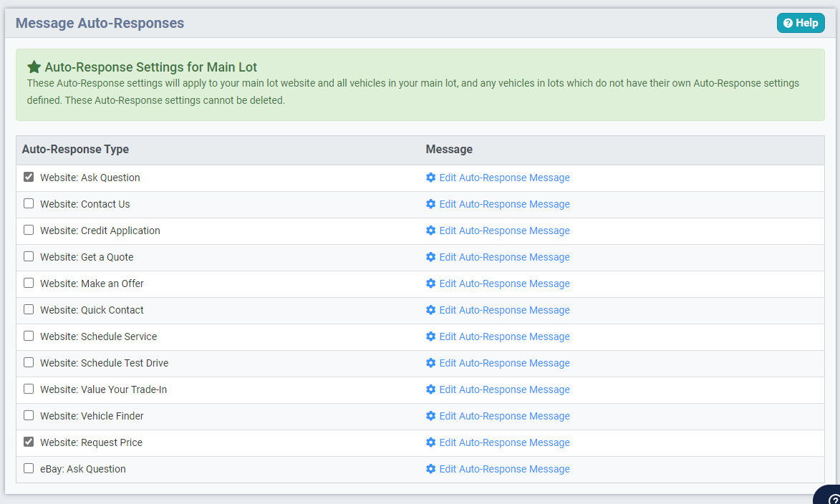Screen dimensions: 840x504
Task: Click gear icon in Website: Ask Question row
Action: (430, 178)
